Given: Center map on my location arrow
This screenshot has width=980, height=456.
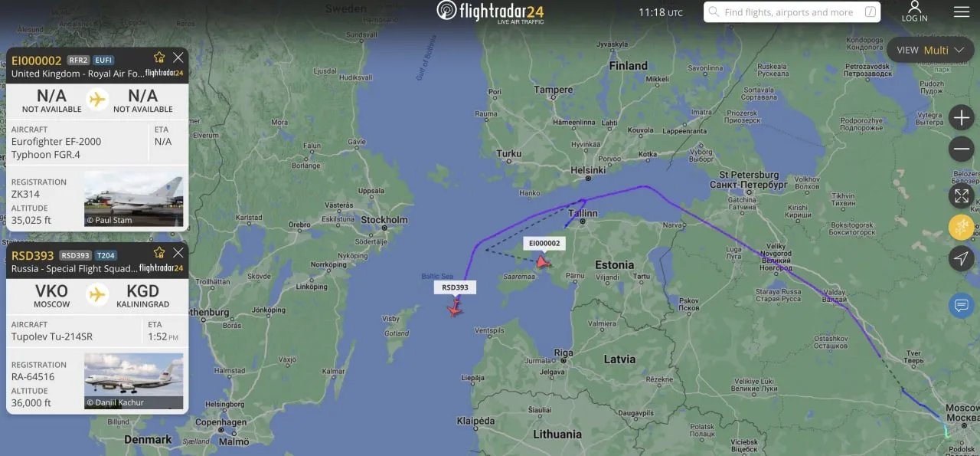Looking at the screenshot, I should pyautogui.click(x=962, y=258).
